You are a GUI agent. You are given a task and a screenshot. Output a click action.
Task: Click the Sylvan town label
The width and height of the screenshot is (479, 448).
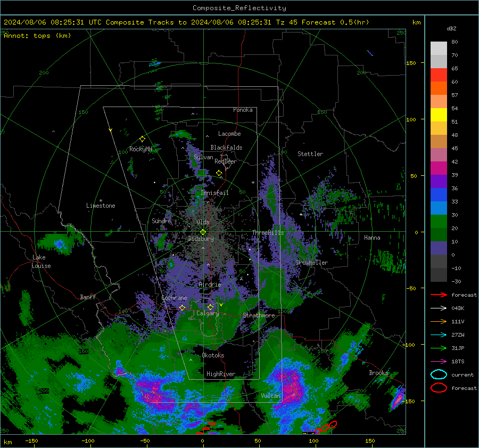[203, 157]
